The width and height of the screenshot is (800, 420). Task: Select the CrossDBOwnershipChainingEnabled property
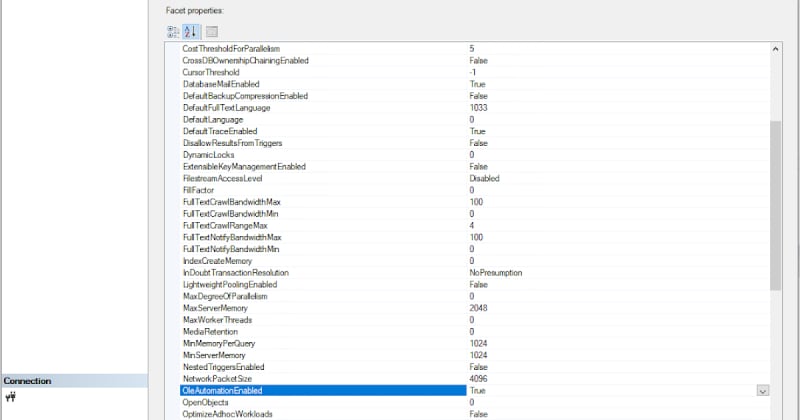pos(245,61)
